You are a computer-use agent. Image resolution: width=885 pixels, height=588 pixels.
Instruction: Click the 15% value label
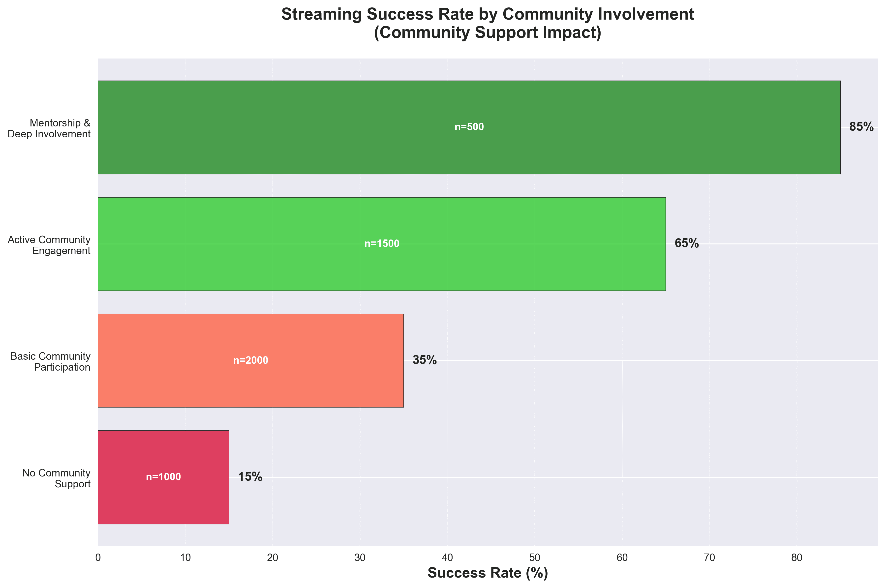pos(250,477)
